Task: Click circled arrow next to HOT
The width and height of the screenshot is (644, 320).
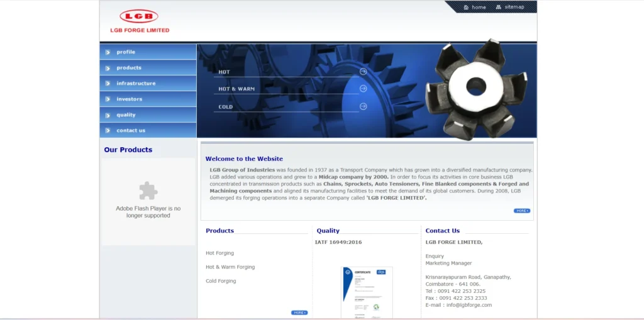Action: tap(363, 72)
